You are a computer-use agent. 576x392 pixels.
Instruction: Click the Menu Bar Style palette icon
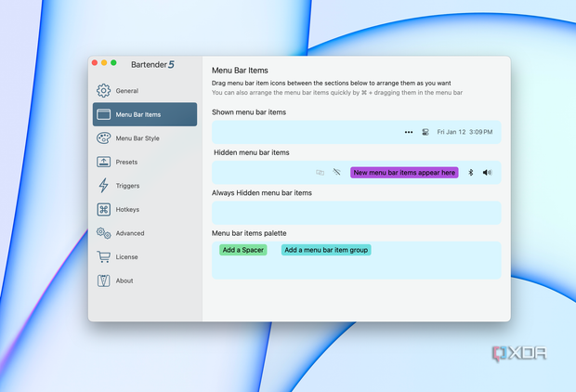104,138
